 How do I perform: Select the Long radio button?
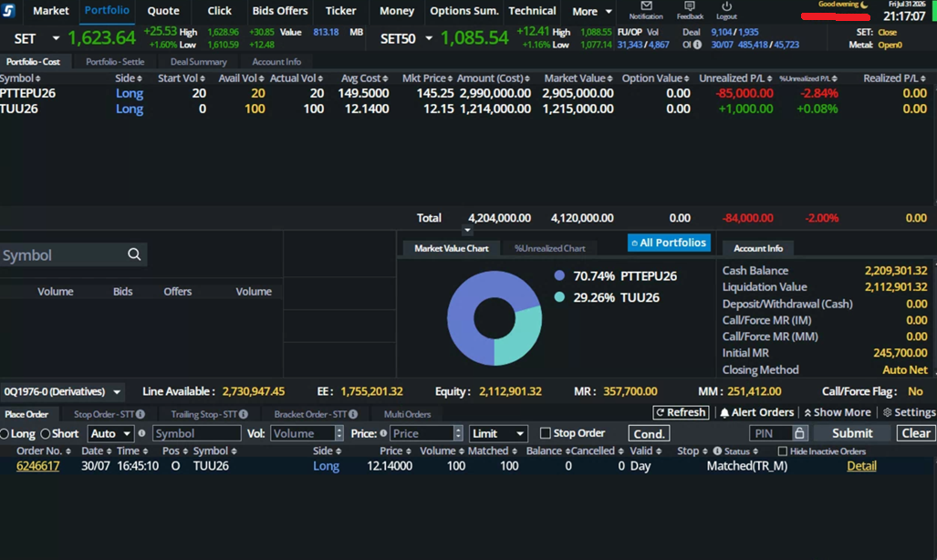[x=5, y=434]
